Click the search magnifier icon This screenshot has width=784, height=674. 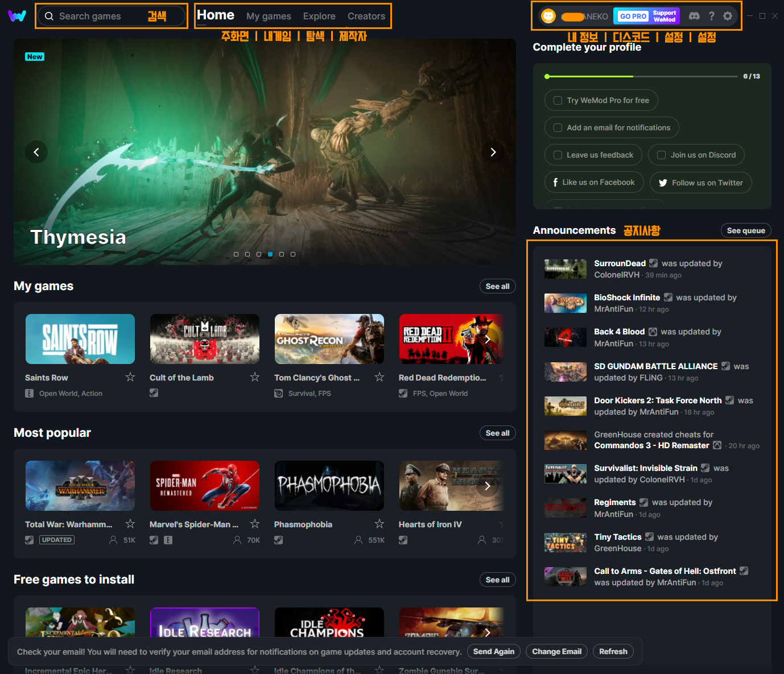click(x=49, y=16)
